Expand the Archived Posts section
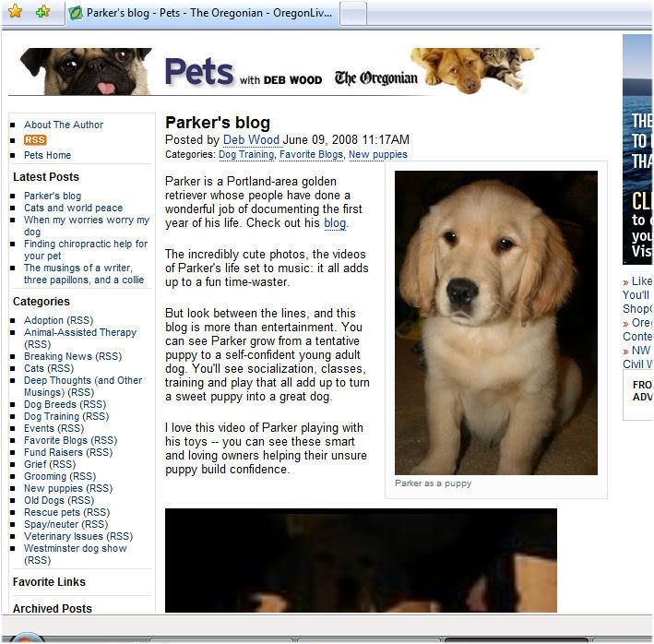This screenshot has height=644, width=654. (53, 609)
